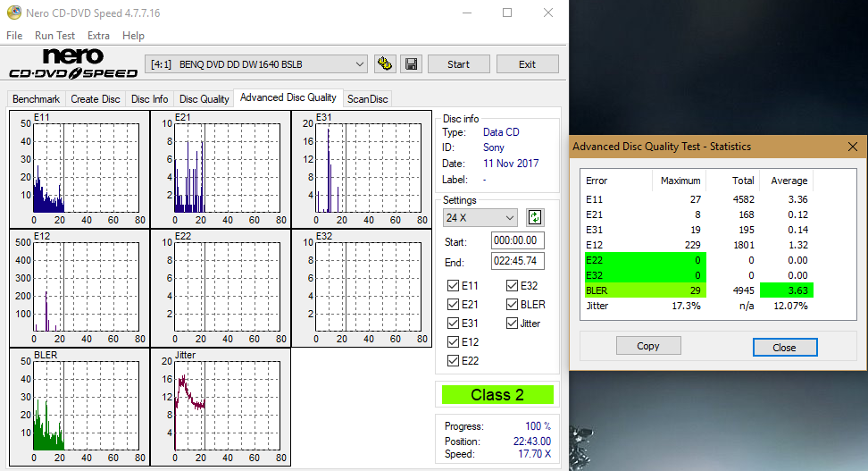Click the green E32 row in Statistics
Viewport: 868px width, 471px height.
point(645,275)
